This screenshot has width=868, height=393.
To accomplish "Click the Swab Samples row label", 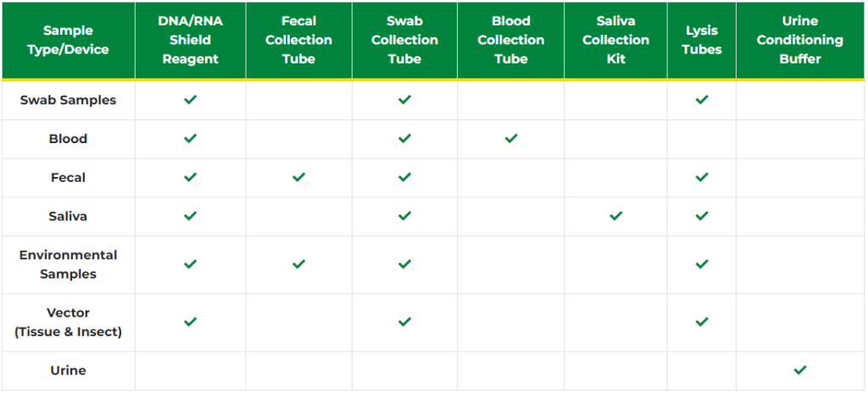I will click(x=68, y=99).
